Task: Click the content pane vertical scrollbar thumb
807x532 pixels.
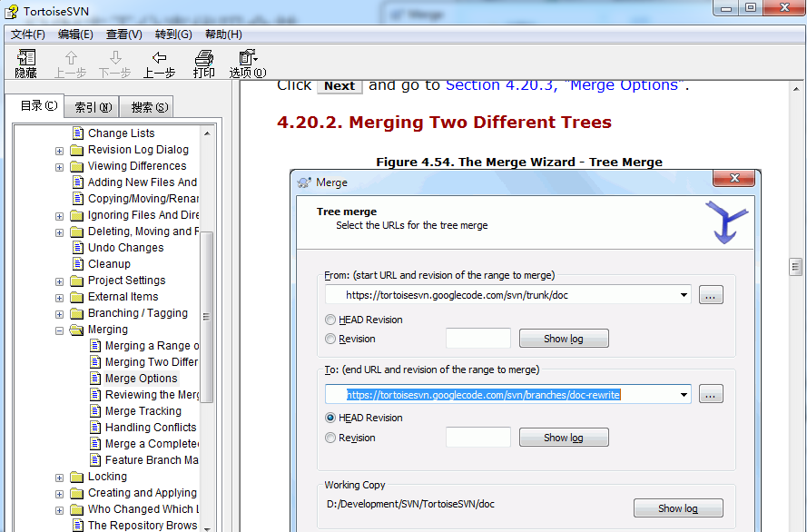Action: [x=796, y=267]
